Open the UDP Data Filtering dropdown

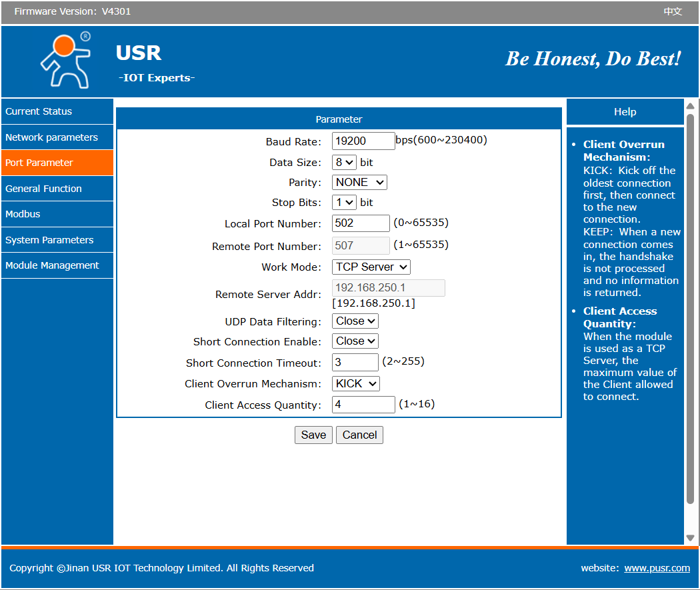coord(355,321)
